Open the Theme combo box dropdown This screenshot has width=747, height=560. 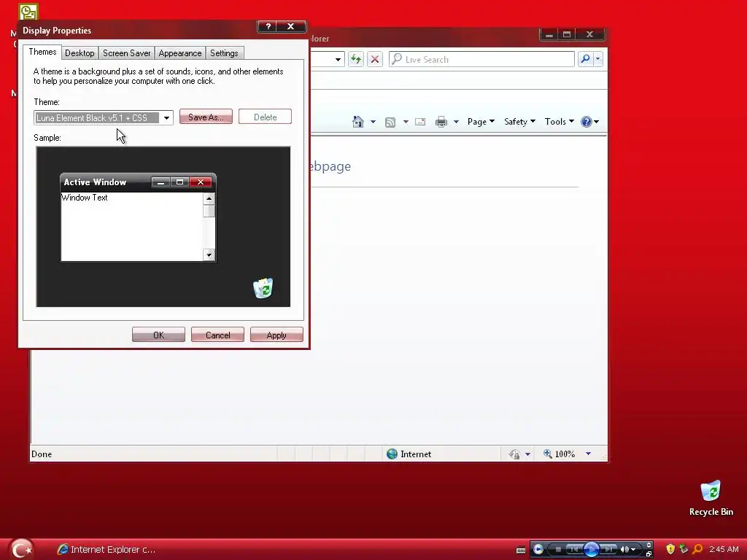[x=166, y=117]
